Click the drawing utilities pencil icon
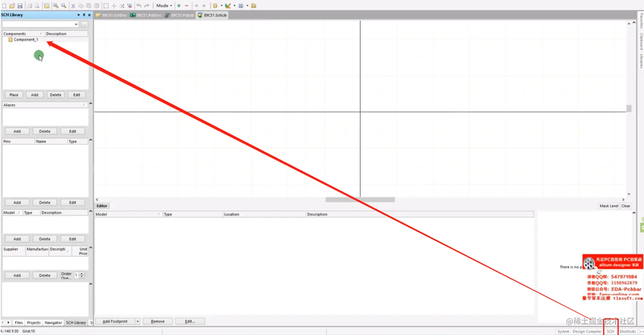The image size is (644, 335). [228, 6]
